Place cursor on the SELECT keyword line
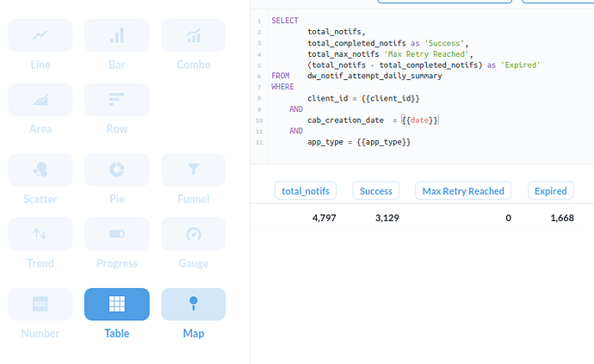 (285, 21)
